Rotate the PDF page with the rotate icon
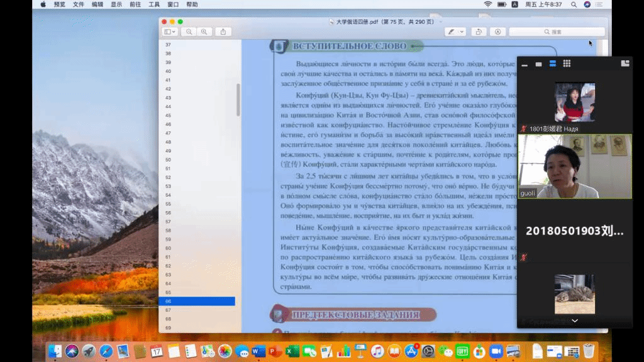 tap(480, 31)
